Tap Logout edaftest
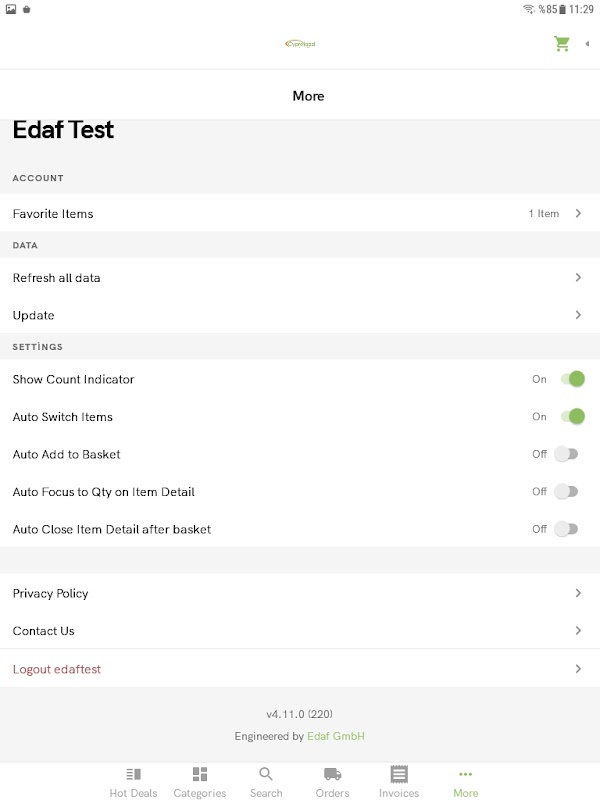The height and width of the screenshot is (800, 600). coord(57,669)
